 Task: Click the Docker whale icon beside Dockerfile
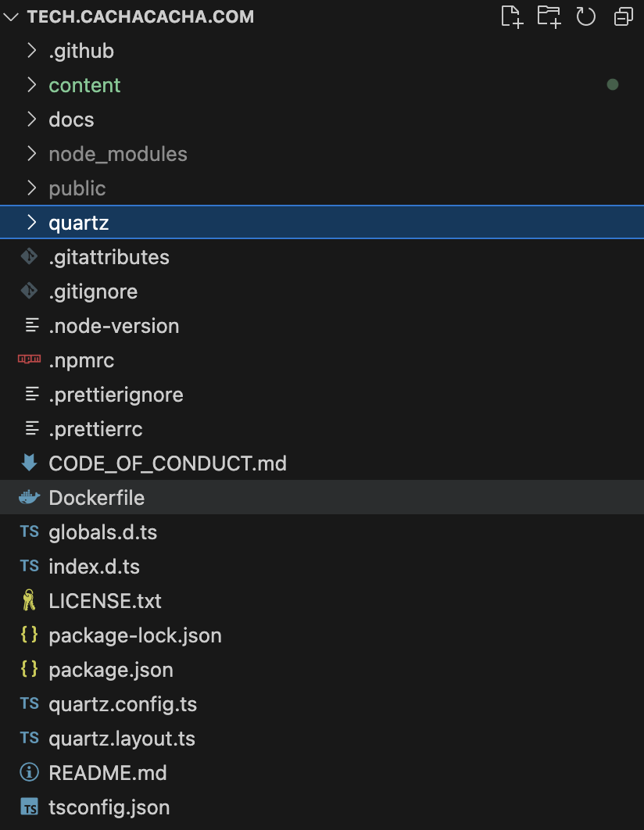tap(29, 498)
